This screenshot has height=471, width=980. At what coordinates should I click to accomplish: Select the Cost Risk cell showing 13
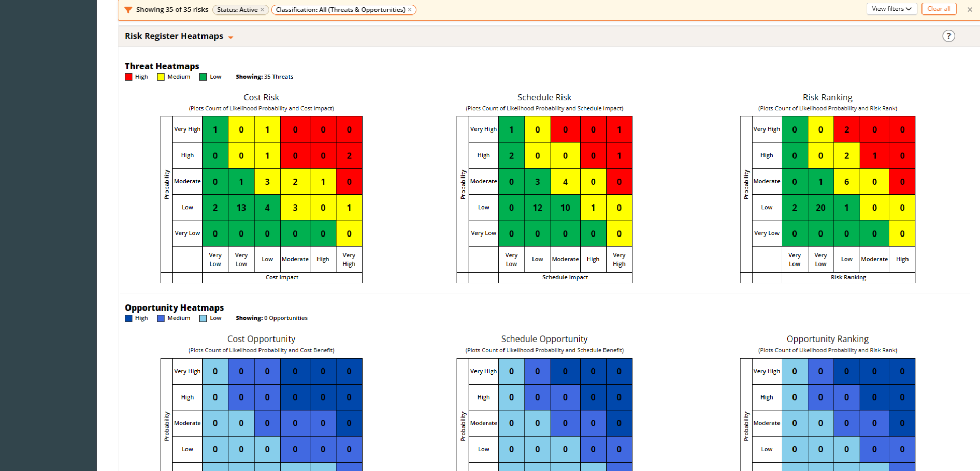pos(241,208)
